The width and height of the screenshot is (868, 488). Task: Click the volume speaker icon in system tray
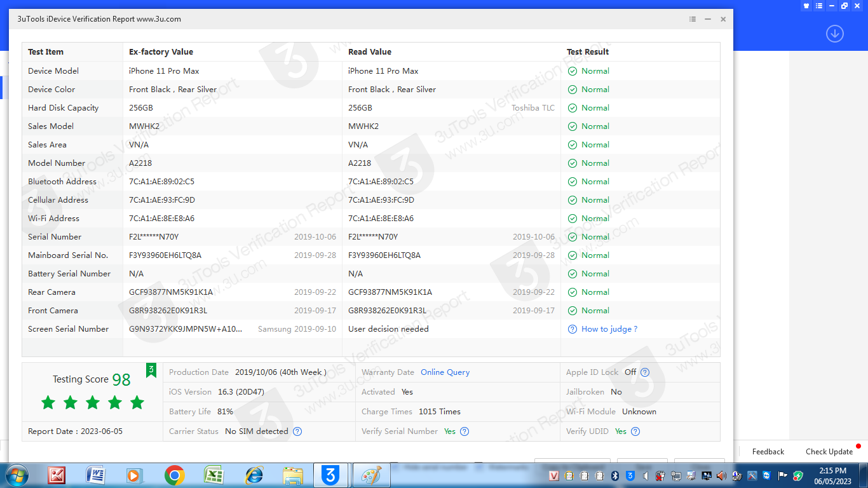721,476
